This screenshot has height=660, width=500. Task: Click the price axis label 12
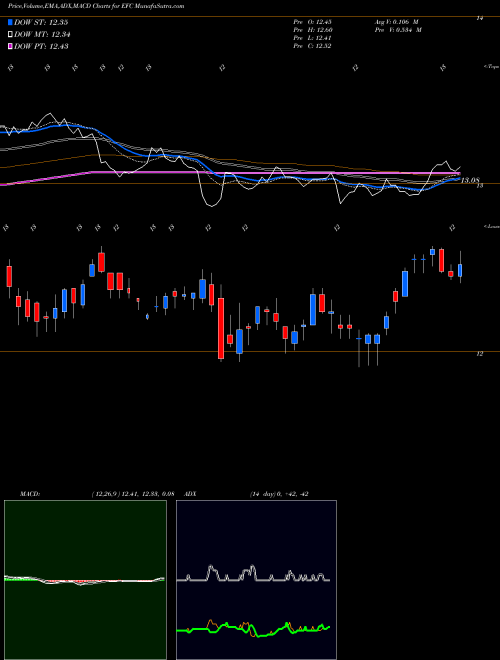479,354
